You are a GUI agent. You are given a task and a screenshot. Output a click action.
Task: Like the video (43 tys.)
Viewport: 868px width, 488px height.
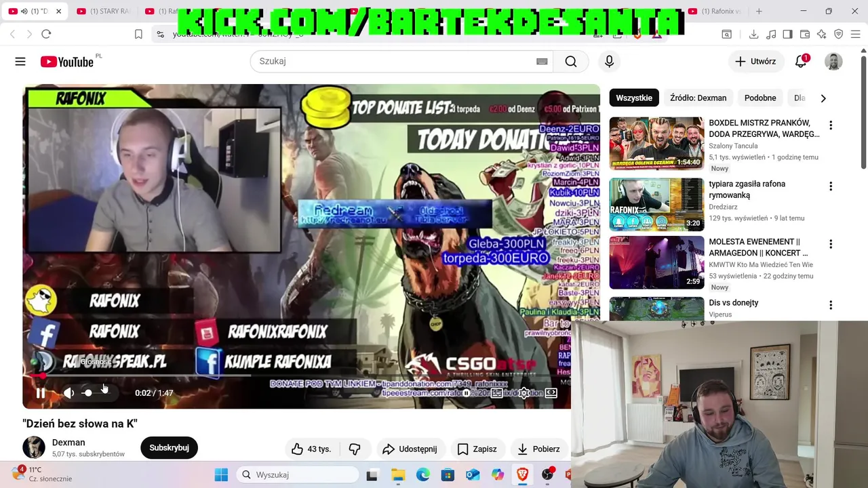click(311, 449)
